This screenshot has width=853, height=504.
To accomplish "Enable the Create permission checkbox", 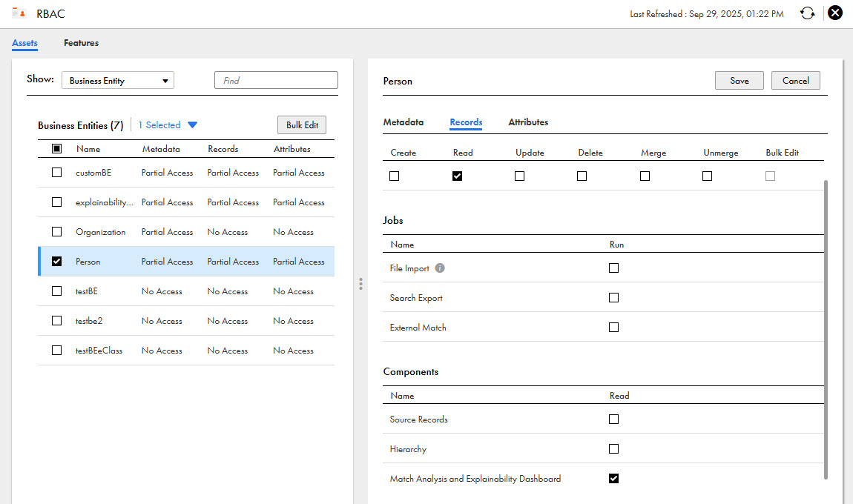I will coord(395,176).
